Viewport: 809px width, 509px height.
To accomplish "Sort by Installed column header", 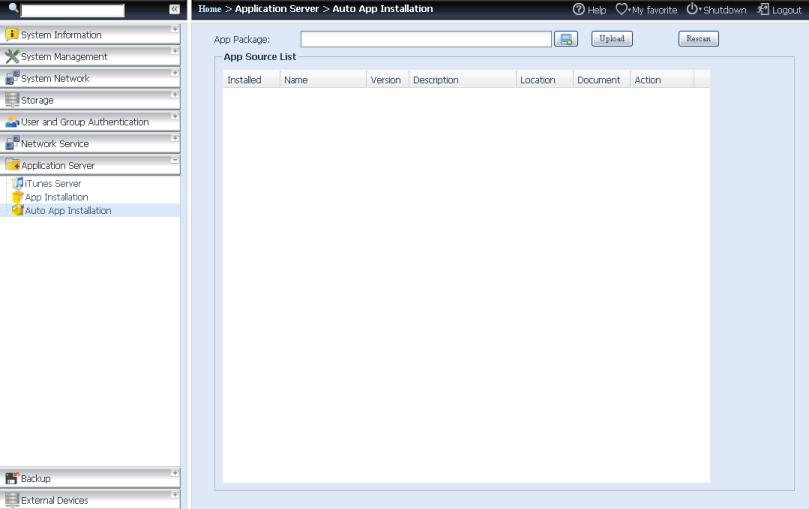I will (x=251, y=79).
